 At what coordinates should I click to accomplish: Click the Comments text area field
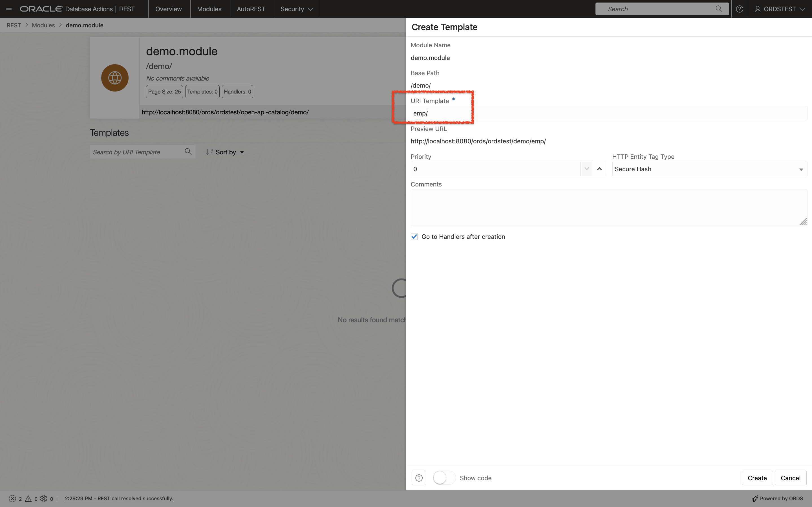click(608, 207)
